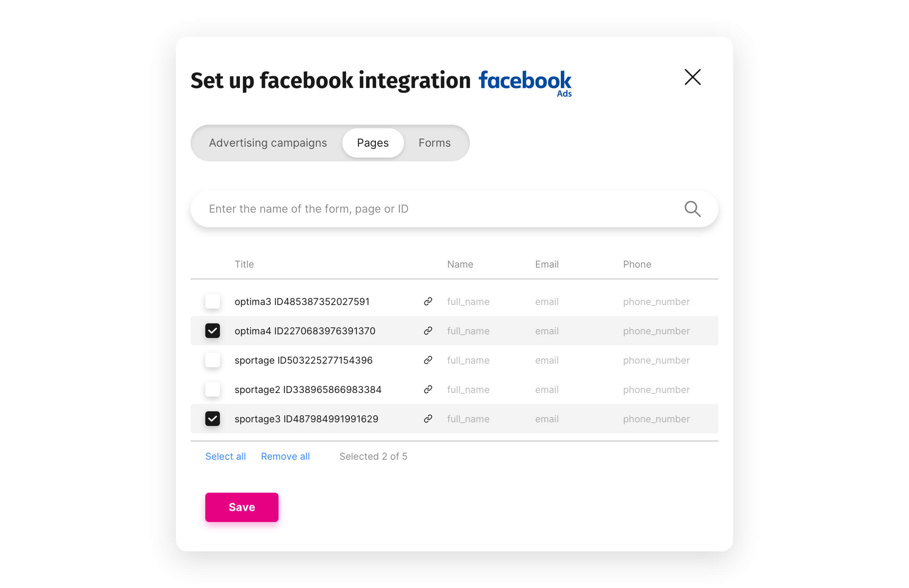Viewport: 909px width, 588px height.
Task: Click the link icon next to optima3
Action: pyautogui.click(x=428, y=301)
